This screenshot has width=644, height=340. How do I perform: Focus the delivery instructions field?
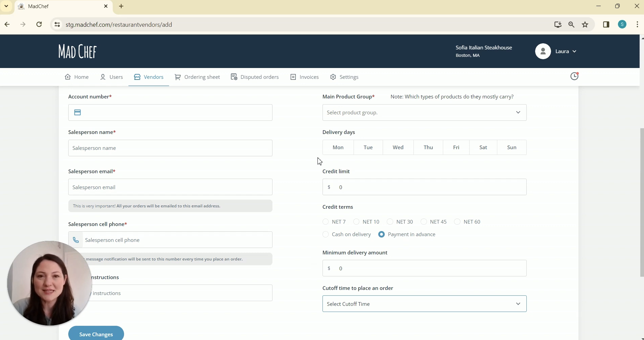pos(170,293)
